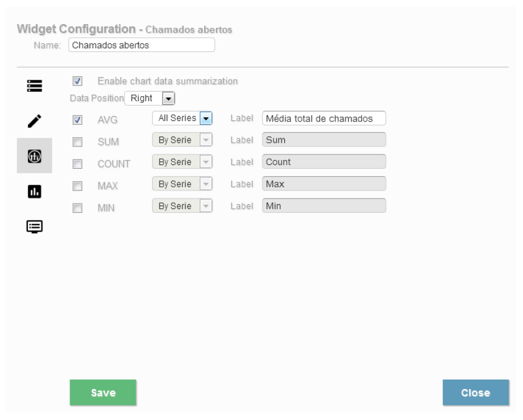
Task: Turn on the MIN checkbox
Action: tap(78, 208)
